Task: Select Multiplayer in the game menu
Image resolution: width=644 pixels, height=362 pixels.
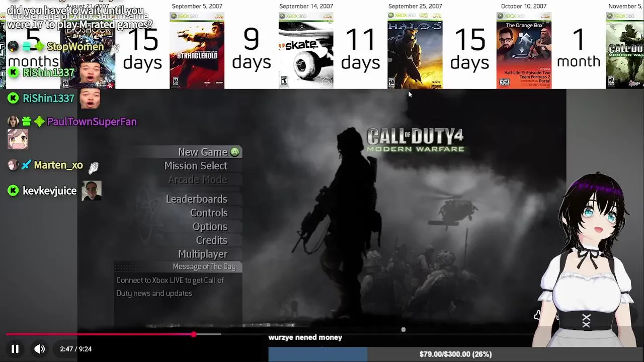Action: pyautogui.click(x=203, y=254)
